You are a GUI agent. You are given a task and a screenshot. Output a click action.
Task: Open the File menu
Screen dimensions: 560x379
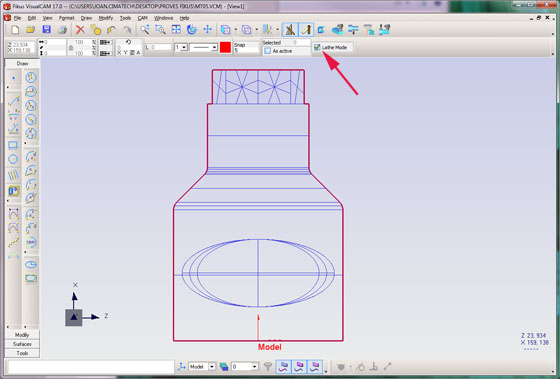(x=18, y=18)
